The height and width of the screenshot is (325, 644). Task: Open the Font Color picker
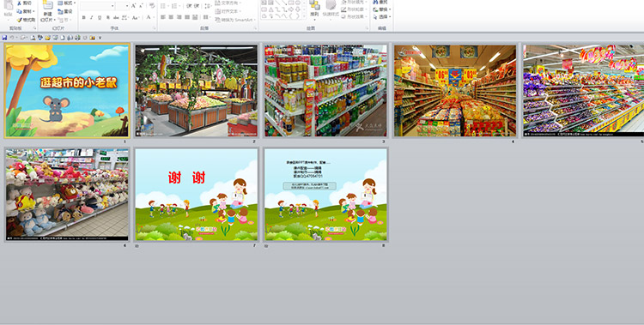tap(149, 18)
